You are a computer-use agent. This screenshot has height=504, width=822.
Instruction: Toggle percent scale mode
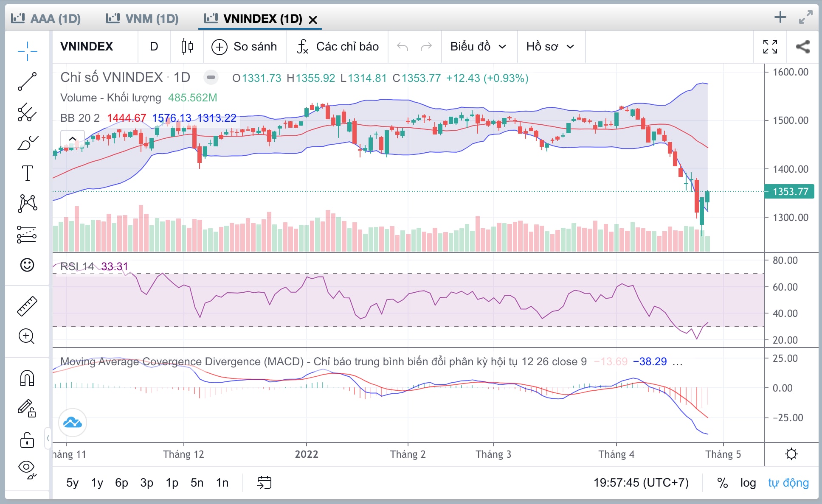[x=723, y=482]
